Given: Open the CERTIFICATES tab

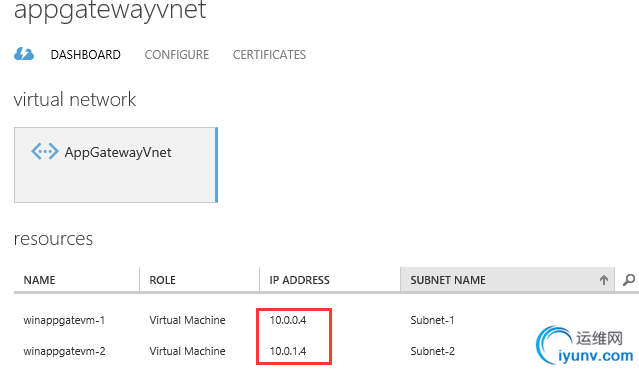Looking at the screenshot, I should (269, 55).
